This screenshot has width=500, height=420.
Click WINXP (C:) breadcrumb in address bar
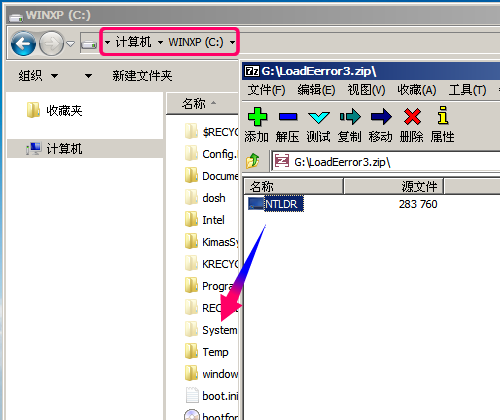point(196,42)
